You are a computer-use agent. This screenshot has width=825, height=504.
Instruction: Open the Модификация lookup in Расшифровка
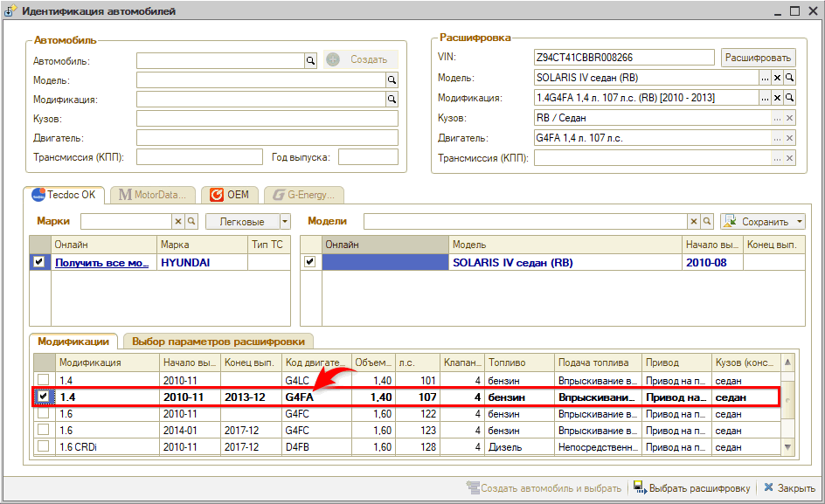coord(789,98)
